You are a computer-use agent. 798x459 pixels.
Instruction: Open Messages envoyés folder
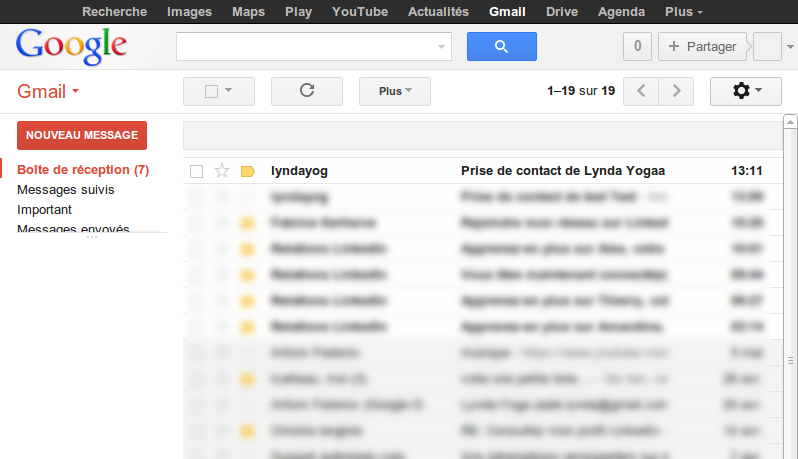point(73,228)
